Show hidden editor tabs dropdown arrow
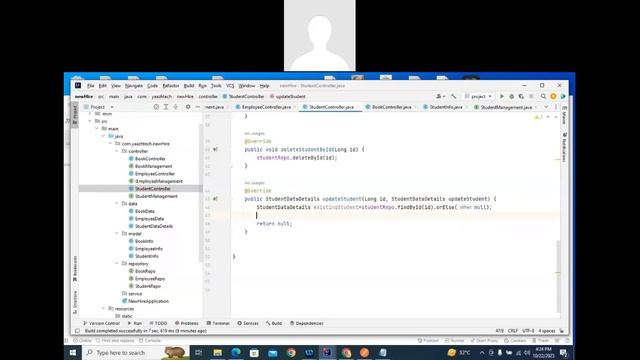 [546, 107]
